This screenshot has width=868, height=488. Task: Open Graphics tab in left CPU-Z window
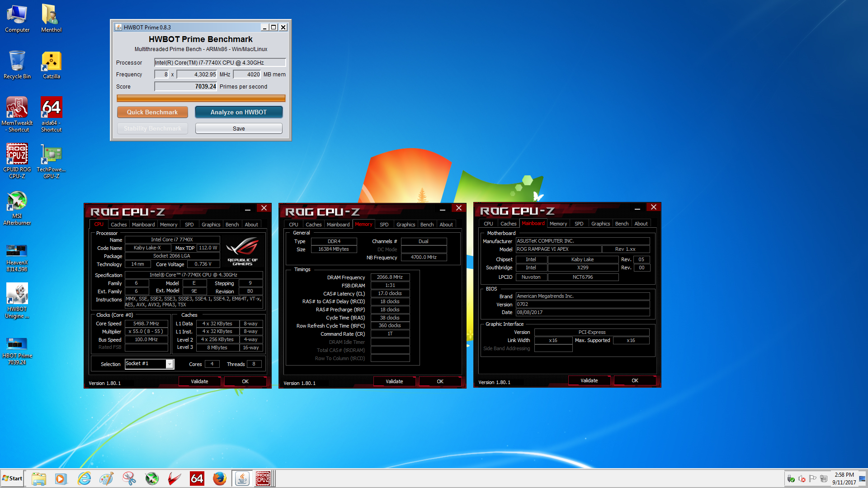tap(211, 225)
